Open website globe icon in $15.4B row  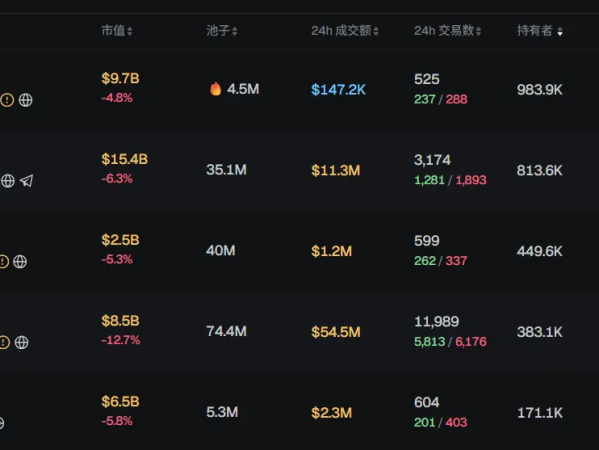coord(8,181)
